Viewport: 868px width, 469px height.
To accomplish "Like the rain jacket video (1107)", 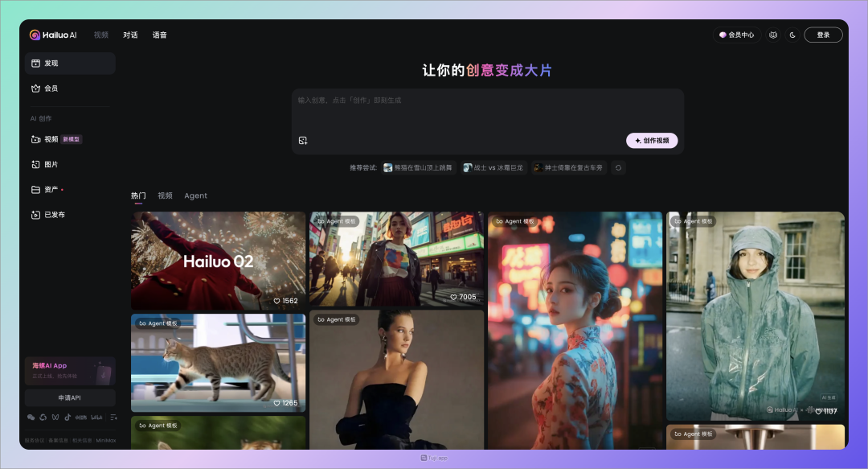I will point(826,411).
